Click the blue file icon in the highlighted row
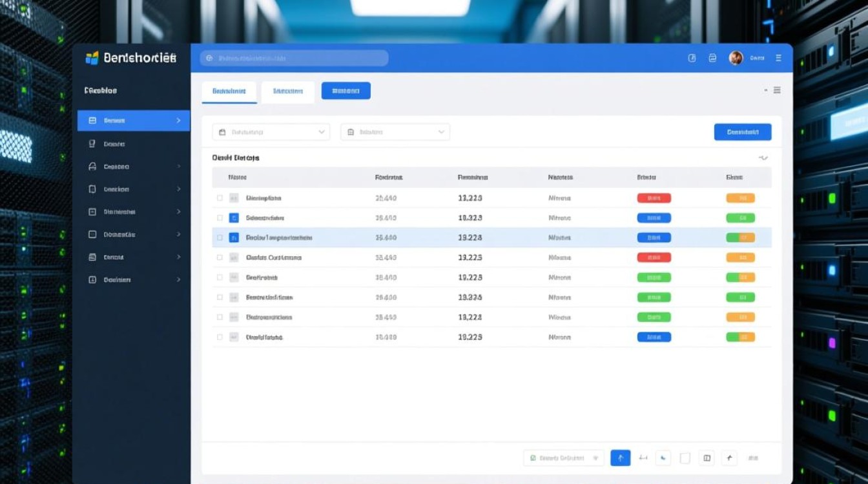 pos(234,237)
